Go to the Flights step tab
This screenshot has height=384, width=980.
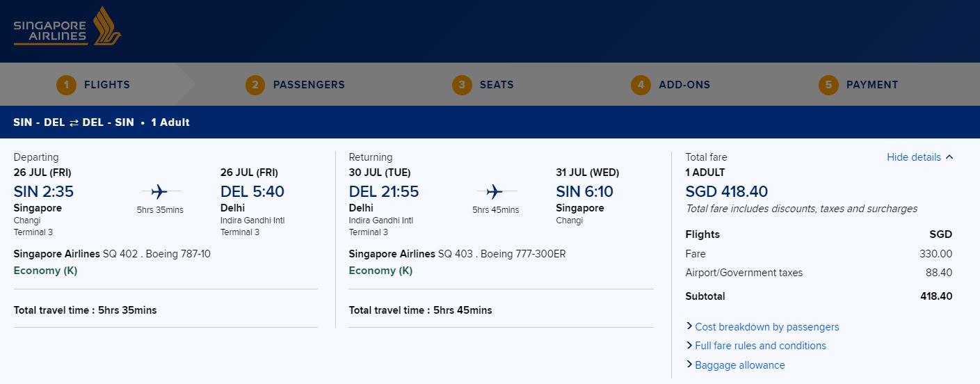107,85
